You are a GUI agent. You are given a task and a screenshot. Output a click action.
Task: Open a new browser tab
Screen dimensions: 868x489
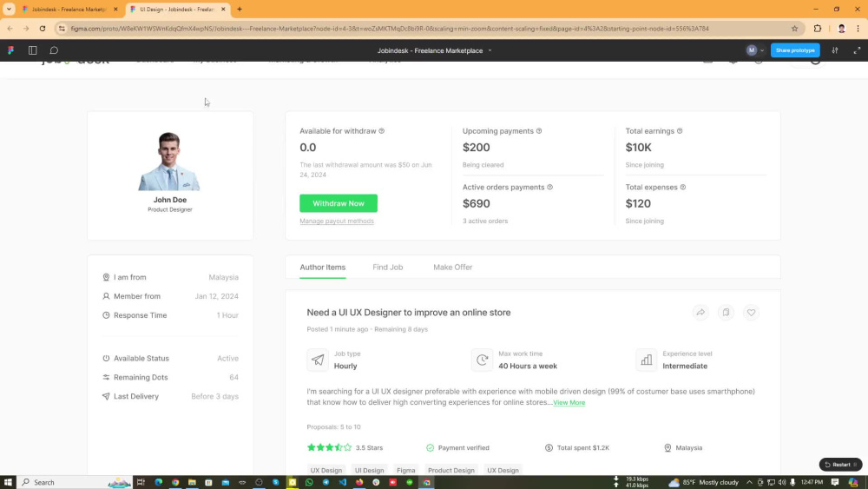pyautogui.click(x=240, y=10)
